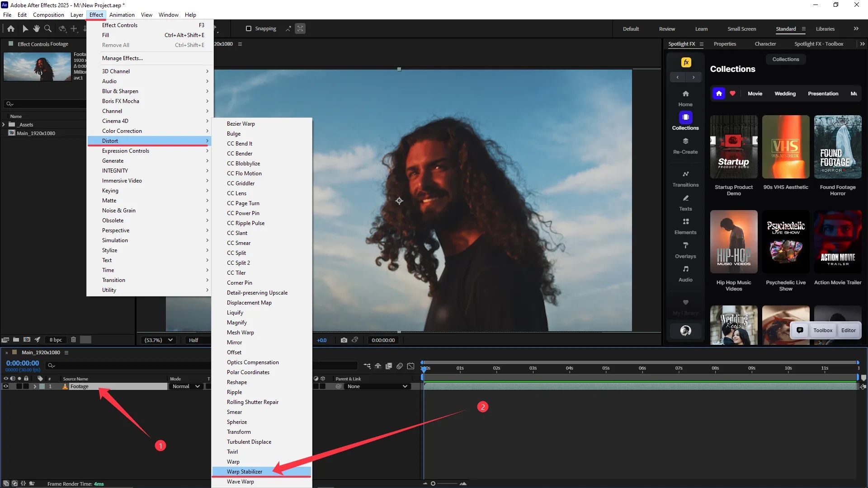Open the 53.7% magnification dropdown
The image size is (868, 488).
(x=158, y=340)
